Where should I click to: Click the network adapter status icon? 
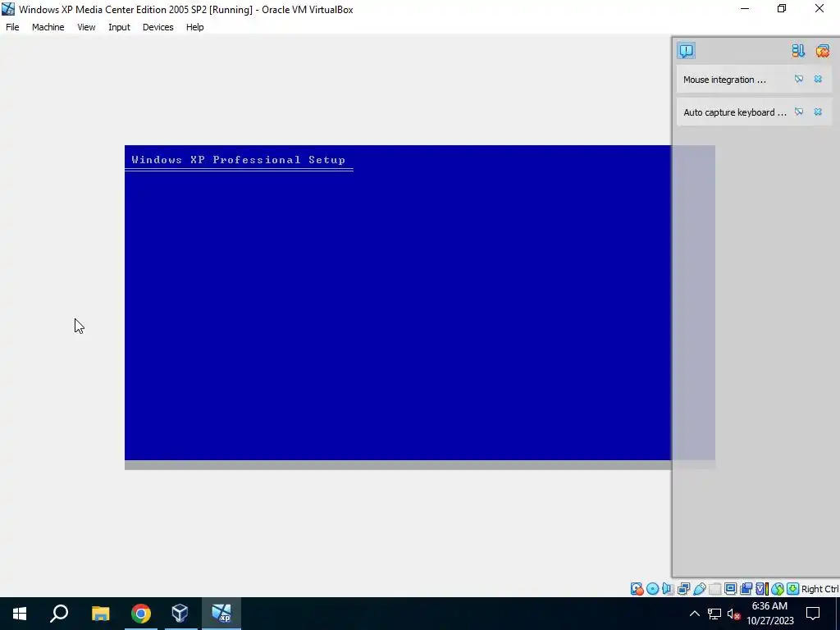point(683,589)
